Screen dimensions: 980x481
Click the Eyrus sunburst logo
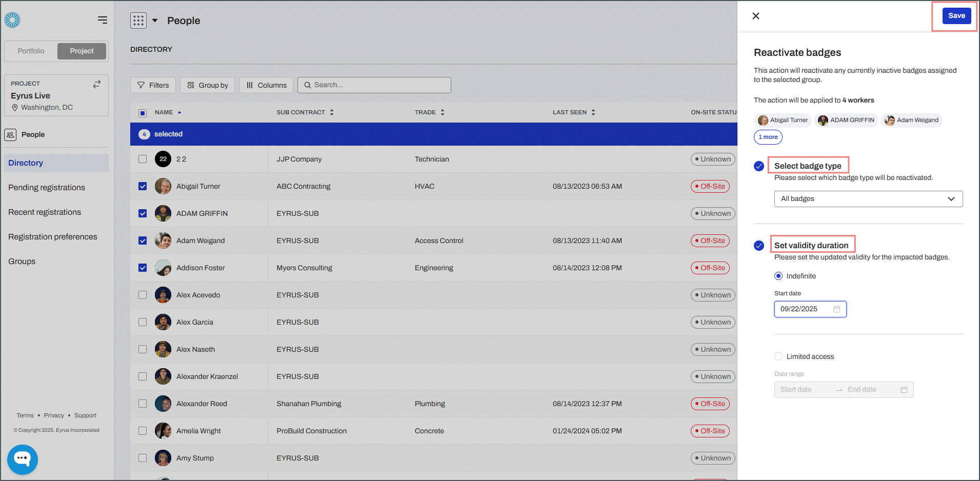[12, 20]
